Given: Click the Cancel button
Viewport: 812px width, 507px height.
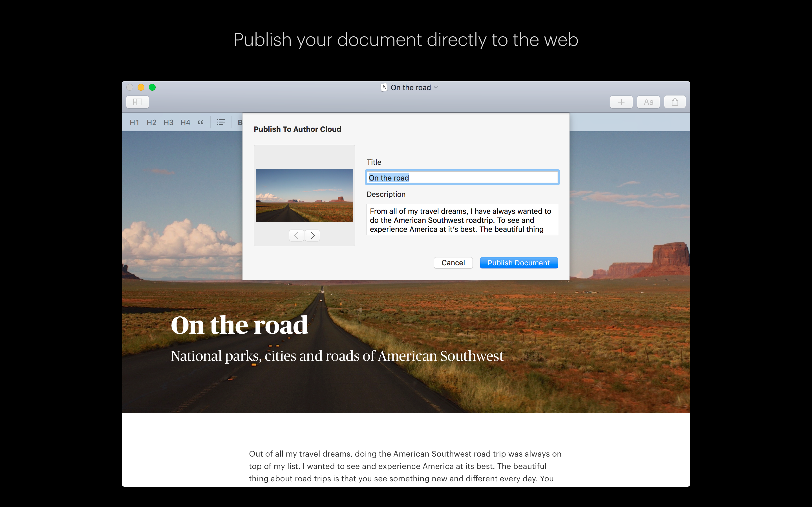Looking at the screenshot, I should [453, 263].
